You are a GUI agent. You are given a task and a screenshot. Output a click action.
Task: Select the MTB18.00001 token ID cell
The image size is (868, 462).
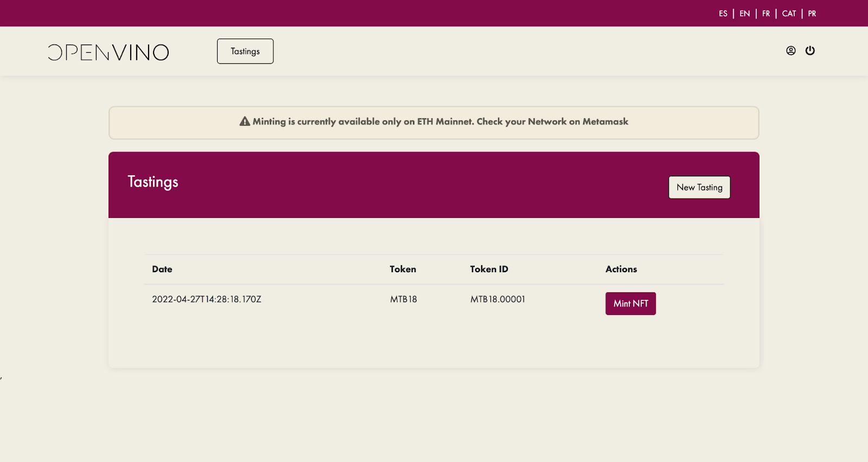[x=497, y=299]
